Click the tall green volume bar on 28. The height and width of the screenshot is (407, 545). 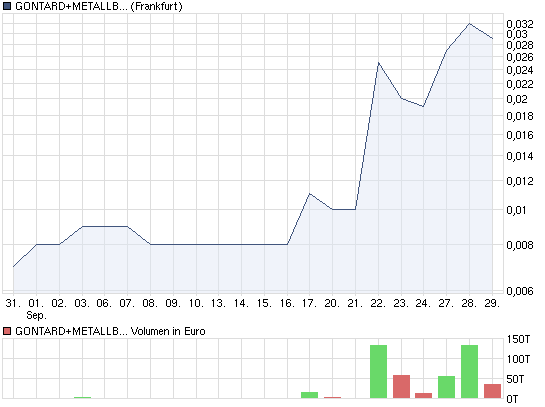[470, 372]
